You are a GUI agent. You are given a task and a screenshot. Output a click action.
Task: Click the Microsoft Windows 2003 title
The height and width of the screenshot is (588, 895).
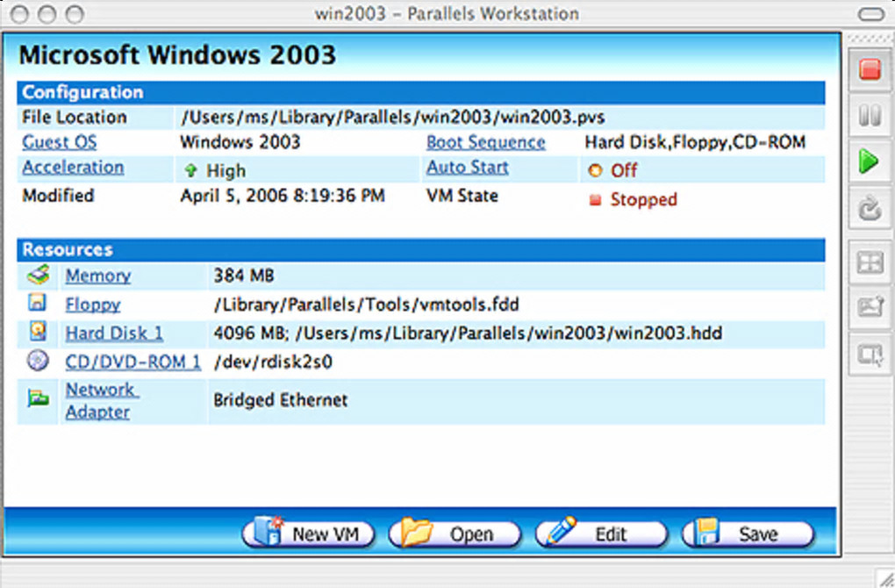pyautogui.click(x=177, y=55)
